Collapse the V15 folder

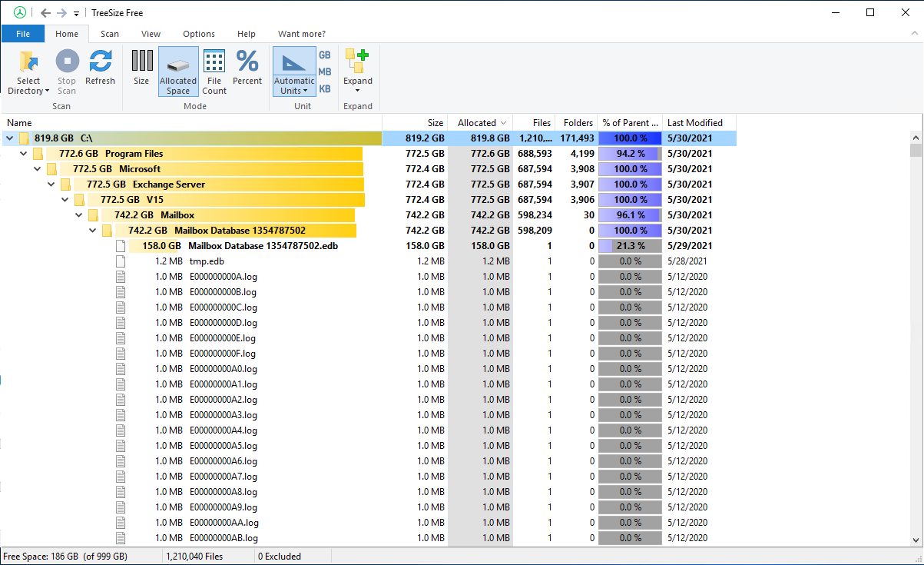(65, 200)
